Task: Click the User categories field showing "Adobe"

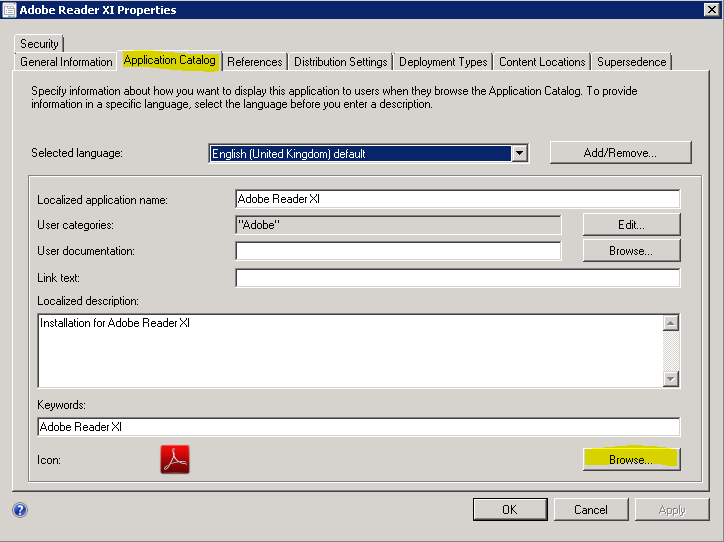Action: 398,225
